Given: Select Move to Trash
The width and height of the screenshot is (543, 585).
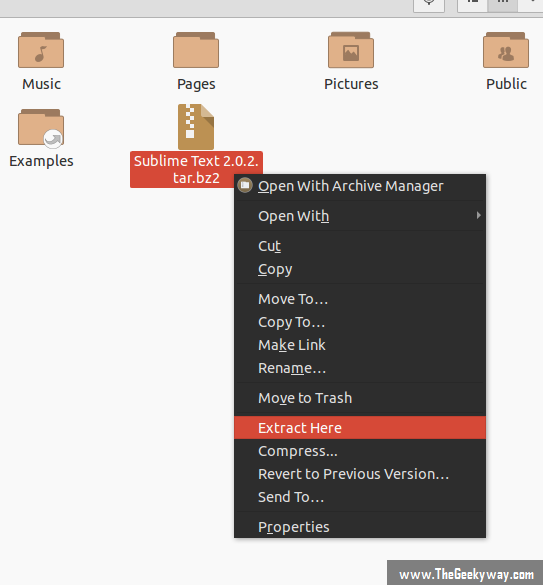Looking at the screenshot, I should click(x=360, y=398).
